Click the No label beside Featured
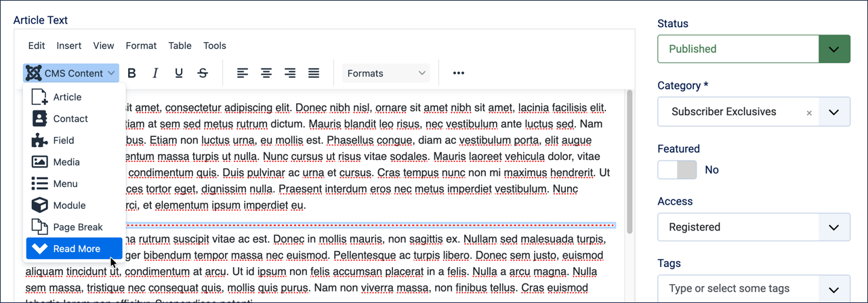The image size is (868, 303). (x=712, y=170)
